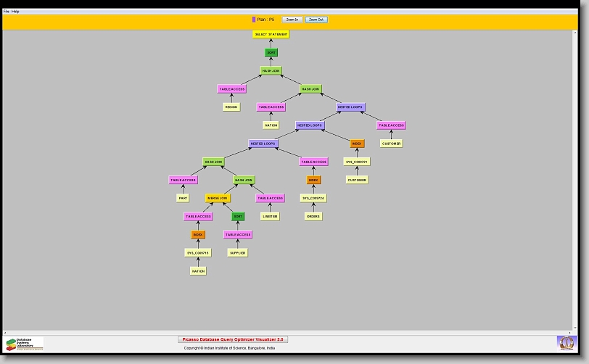Select the ORDERS table node
This screenshot has width=589, height=364.
tap(313, 216)
